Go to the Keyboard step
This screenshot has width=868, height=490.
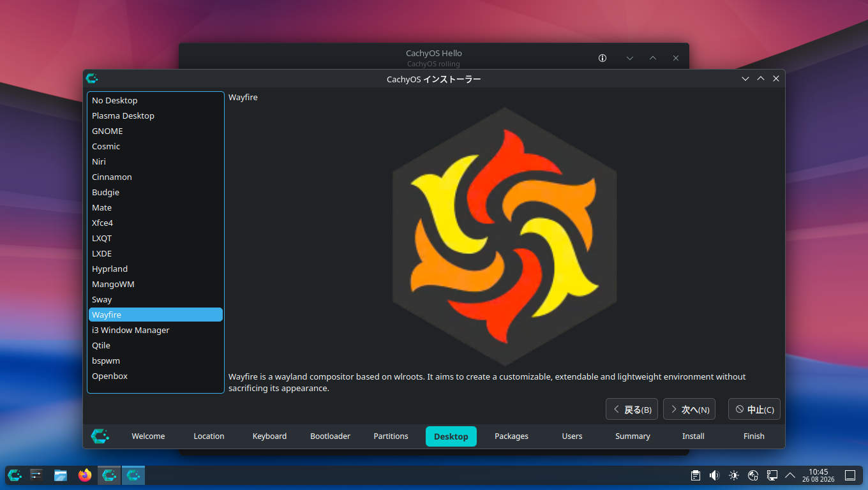pyautogui.click(x=269, y=436)
